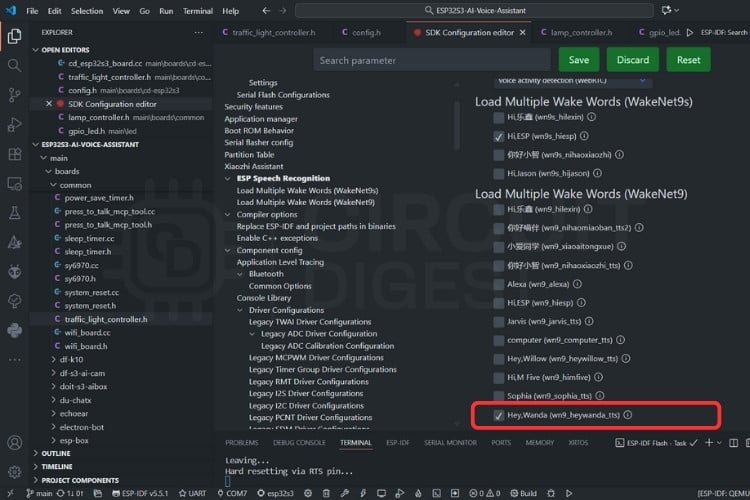750x500 pixels.
Task: Click the Reset button
Action: pyautogui.click(x=688, y=60)
